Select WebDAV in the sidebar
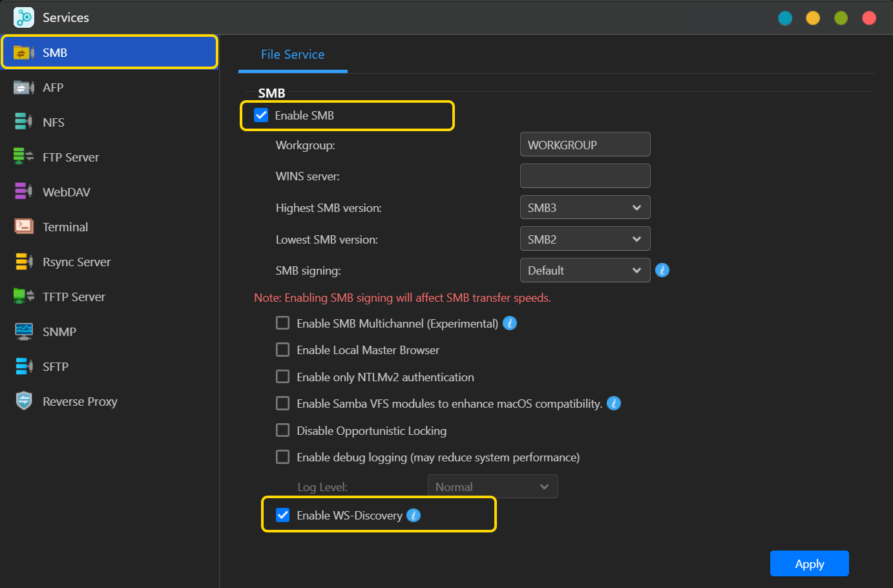Image resolution: width=893 pixels, height=588 pixels. click(109, 192)
